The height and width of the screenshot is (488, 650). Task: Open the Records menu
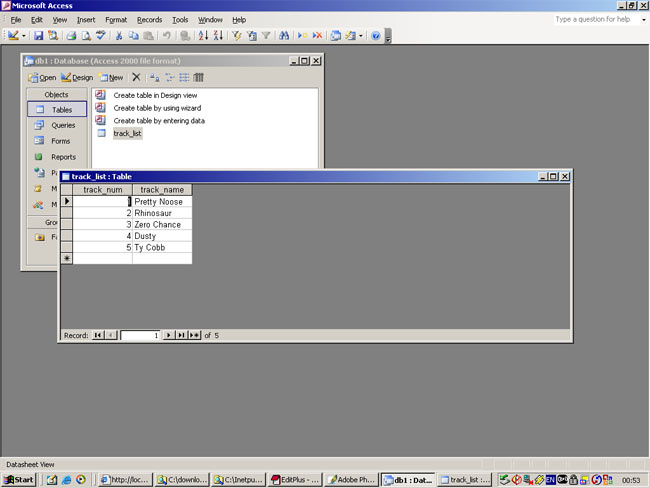(x=149, y=20)
